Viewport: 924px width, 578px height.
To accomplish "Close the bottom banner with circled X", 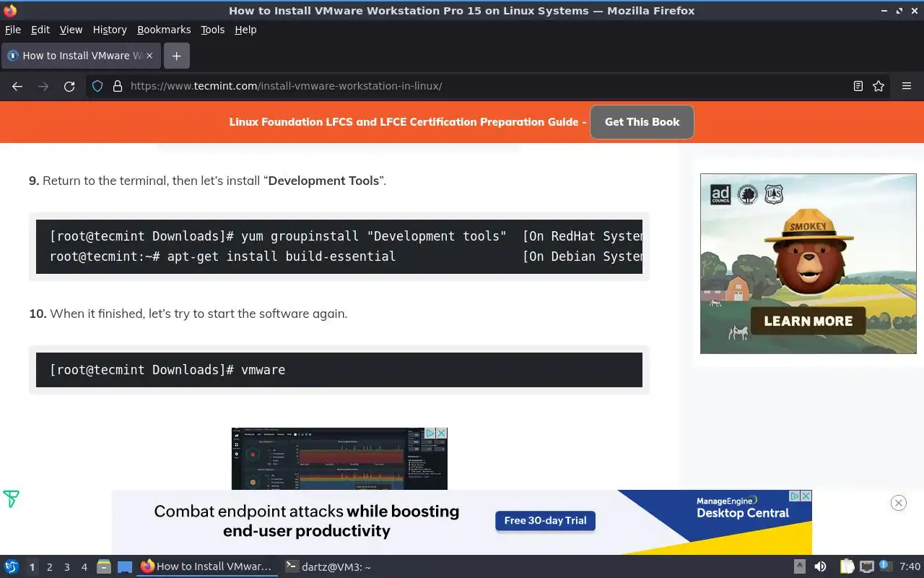I will 899,503.
